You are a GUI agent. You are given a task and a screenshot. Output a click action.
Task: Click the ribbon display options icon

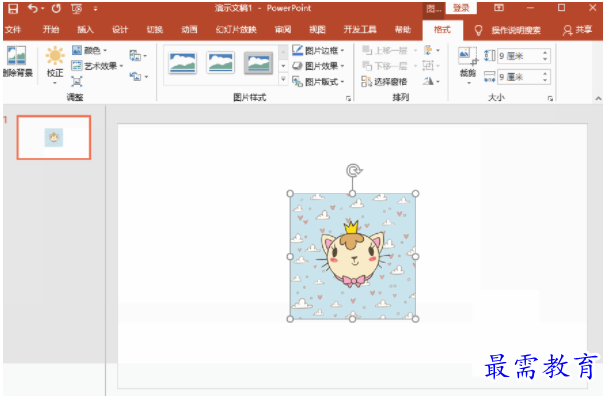click(499, 8)
